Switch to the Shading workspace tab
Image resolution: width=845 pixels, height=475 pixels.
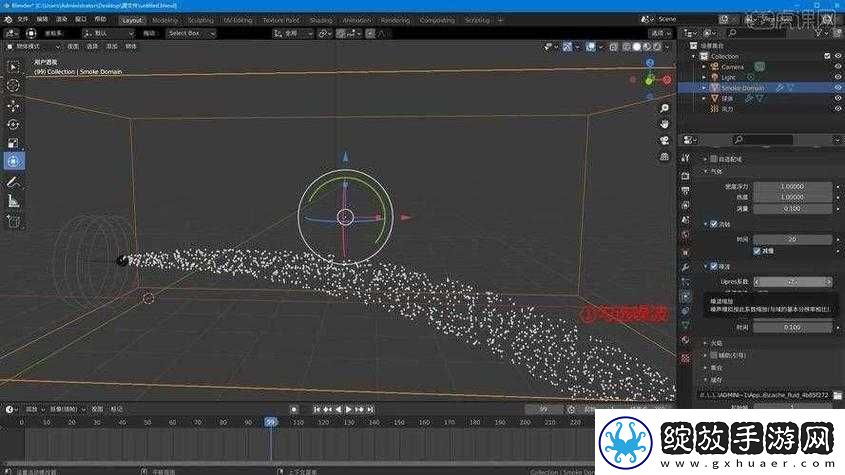[321, 20]
